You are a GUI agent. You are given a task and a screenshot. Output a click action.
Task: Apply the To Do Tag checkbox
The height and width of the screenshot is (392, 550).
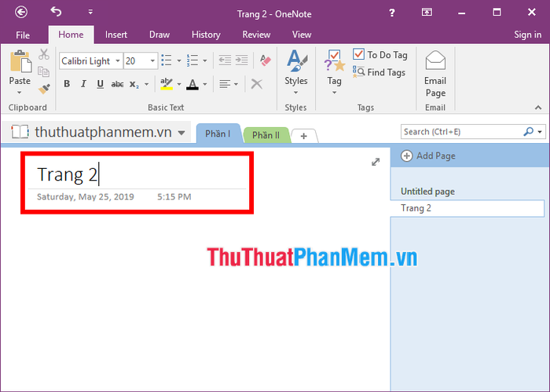380,55
